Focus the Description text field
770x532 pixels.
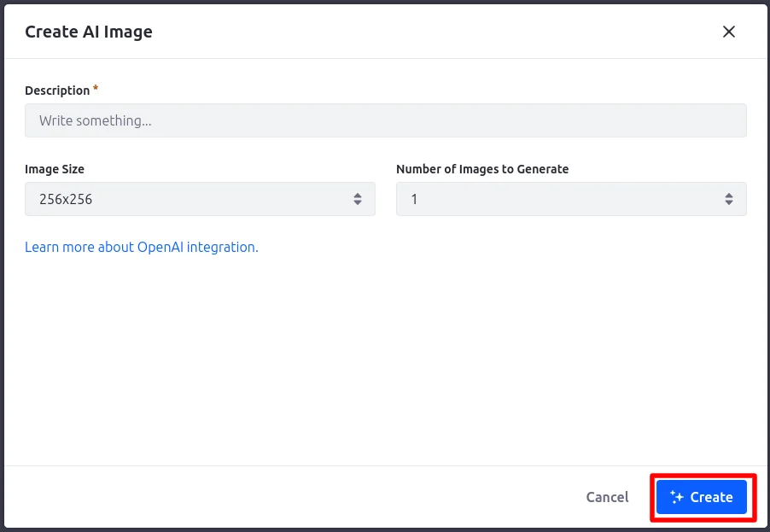coord(386,120)
